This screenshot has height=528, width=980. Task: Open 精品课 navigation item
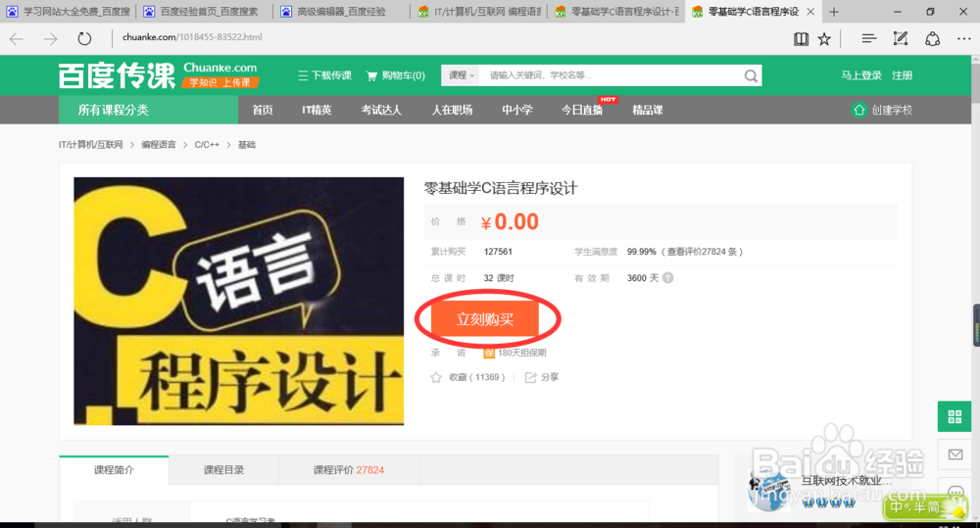tap(648, 110)
